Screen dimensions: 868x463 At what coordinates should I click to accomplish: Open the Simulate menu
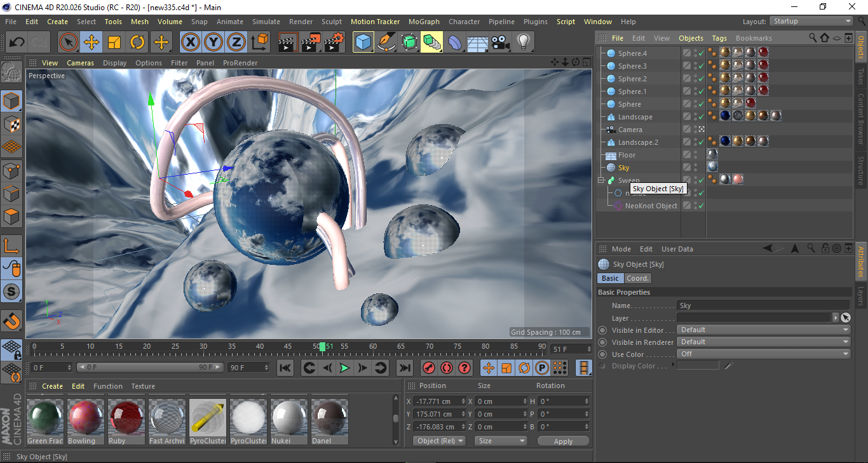click(x=266, y=22)
